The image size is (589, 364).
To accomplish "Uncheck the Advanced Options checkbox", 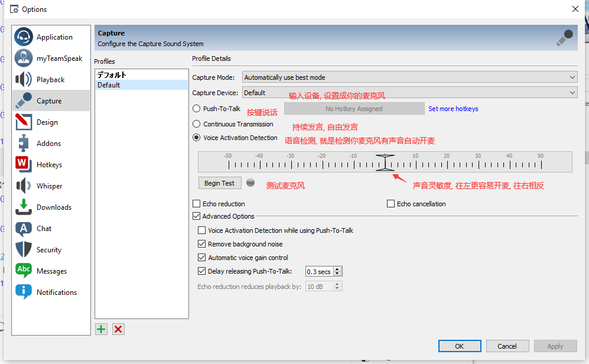I will click(197, 216).
